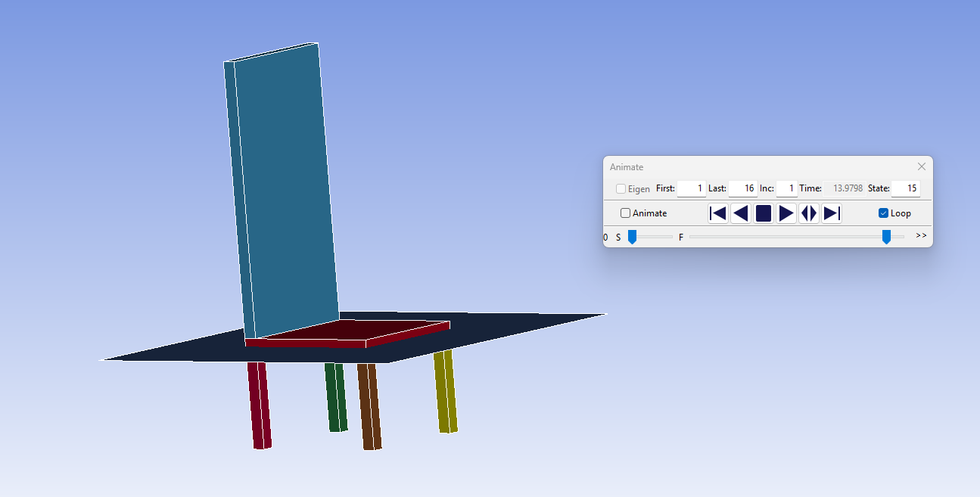Click the First state input field

click(692, 188)
